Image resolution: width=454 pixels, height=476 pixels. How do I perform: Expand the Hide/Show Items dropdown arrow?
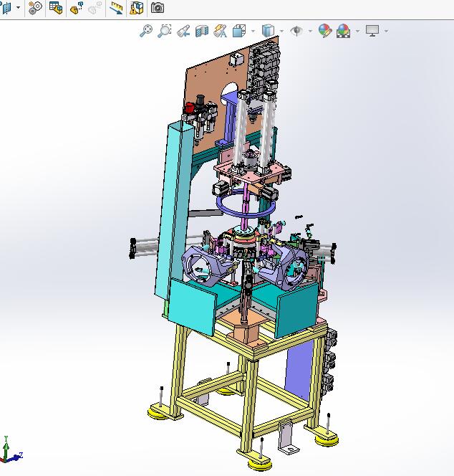[310, 31]
